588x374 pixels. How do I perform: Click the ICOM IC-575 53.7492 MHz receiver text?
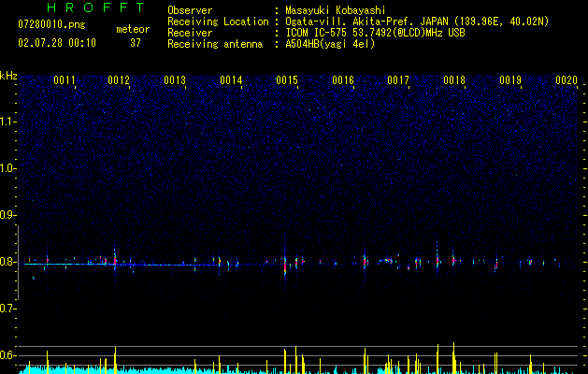tap(376, 33)
